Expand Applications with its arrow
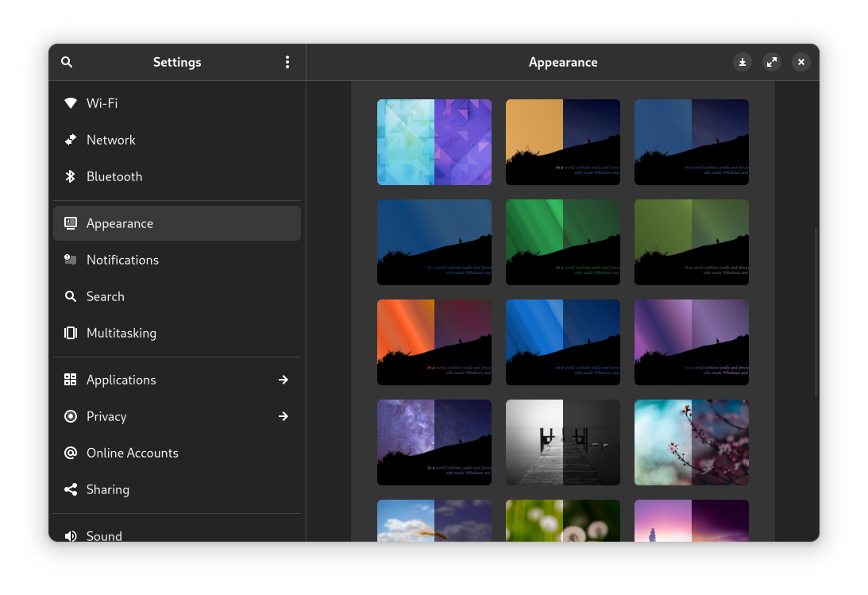Screen dimensions: 868x595 [284, 380]
